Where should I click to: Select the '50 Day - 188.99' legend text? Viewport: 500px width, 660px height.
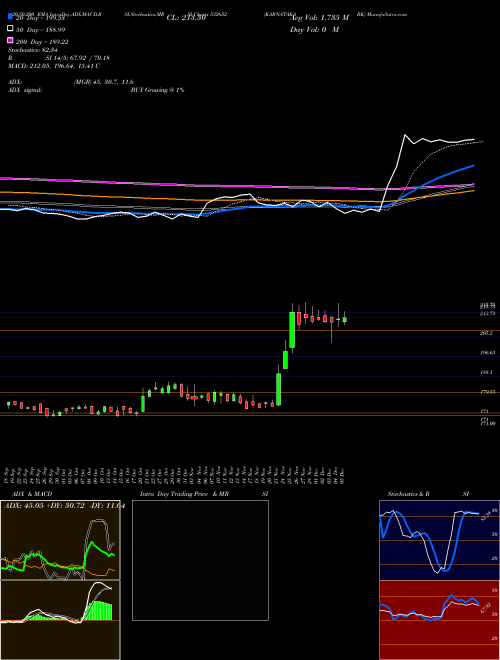(x=40, y=29)
